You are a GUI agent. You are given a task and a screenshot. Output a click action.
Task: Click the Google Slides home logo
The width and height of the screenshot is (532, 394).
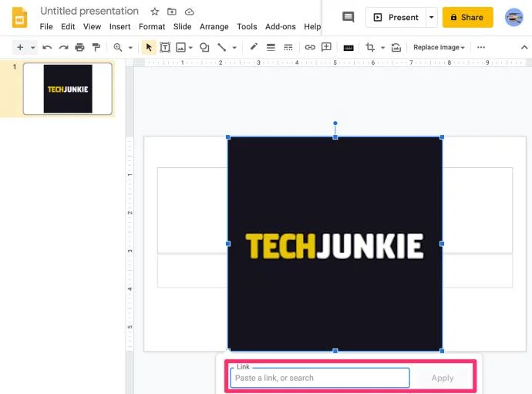click(20, 18)
